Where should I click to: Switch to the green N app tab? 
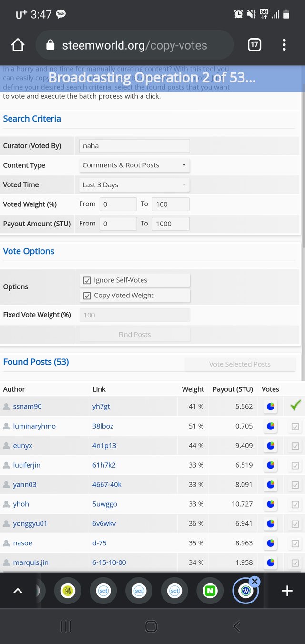click(210, 591)
